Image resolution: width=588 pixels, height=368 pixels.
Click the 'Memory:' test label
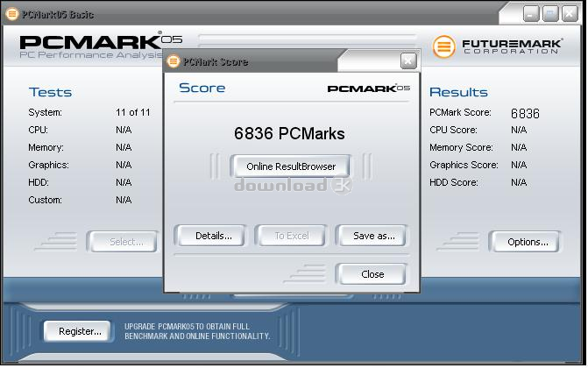click(46, 147)
